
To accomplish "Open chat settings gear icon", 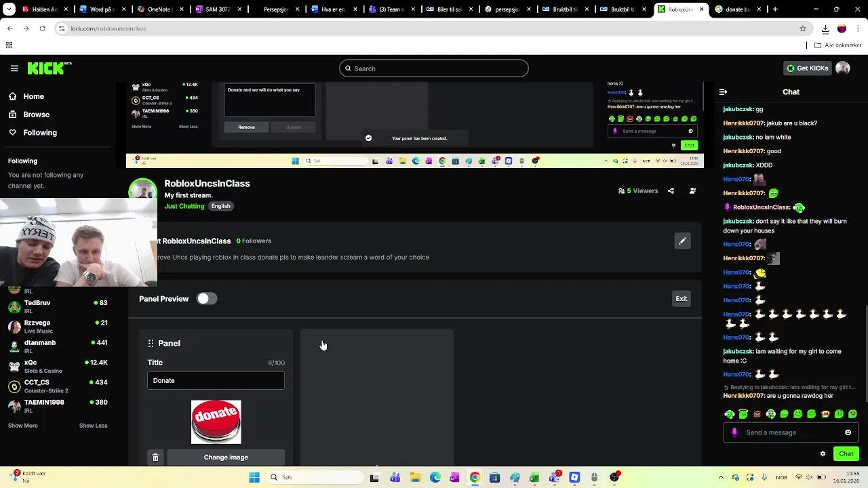I will pos(823,454).
